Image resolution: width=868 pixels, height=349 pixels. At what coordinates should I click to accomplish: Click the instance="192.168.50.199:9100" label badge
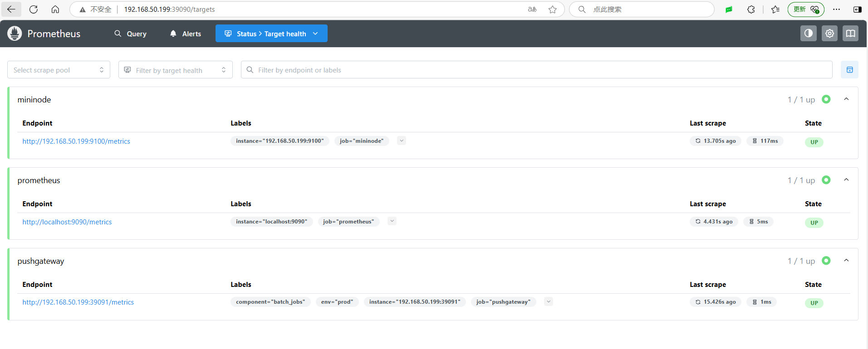click(x=280, y=141)
